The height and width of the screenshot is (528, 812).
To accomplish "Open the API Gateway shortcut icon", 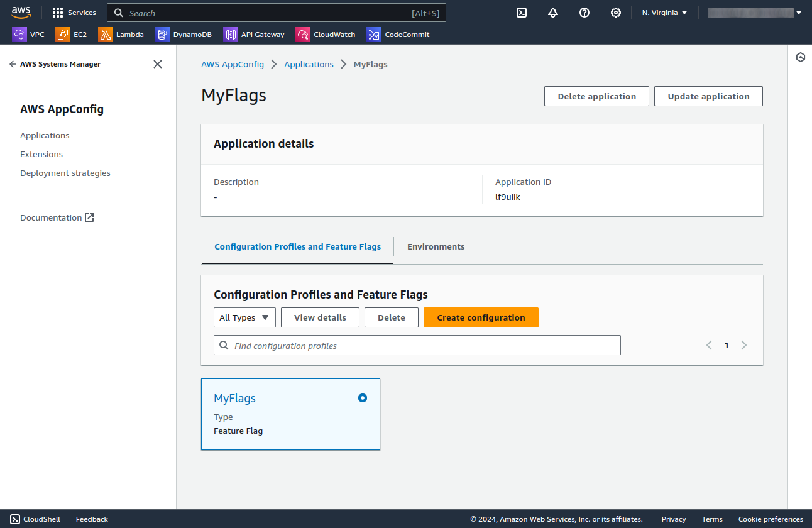I will tap(231, 35).
